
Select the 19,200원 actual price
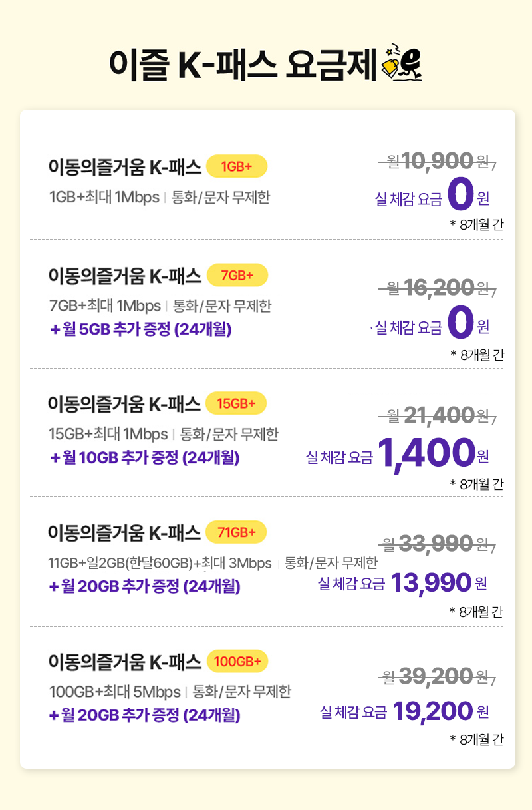tap(440, 711)
